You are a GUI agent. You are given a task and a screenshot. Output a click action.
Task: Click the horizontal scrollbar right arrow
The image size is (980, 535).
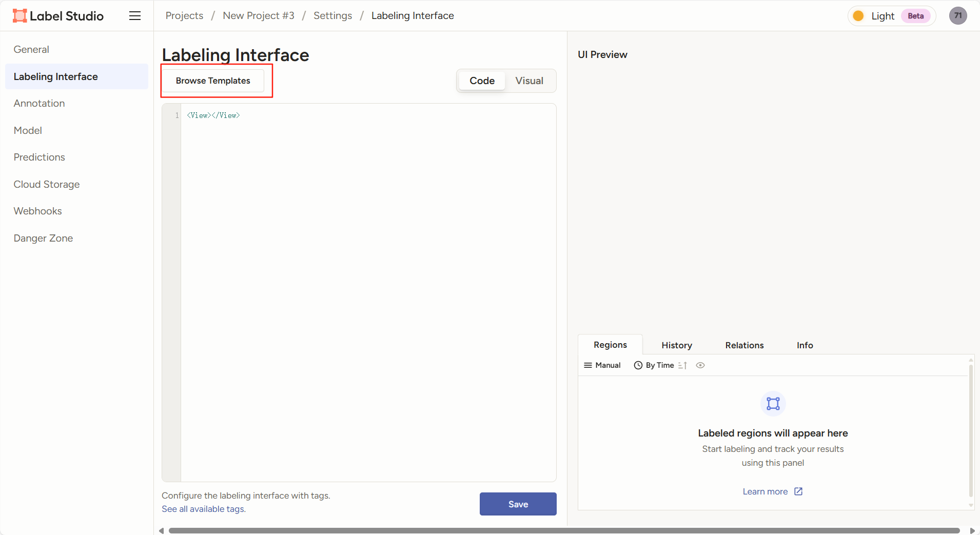pos(972,530)
